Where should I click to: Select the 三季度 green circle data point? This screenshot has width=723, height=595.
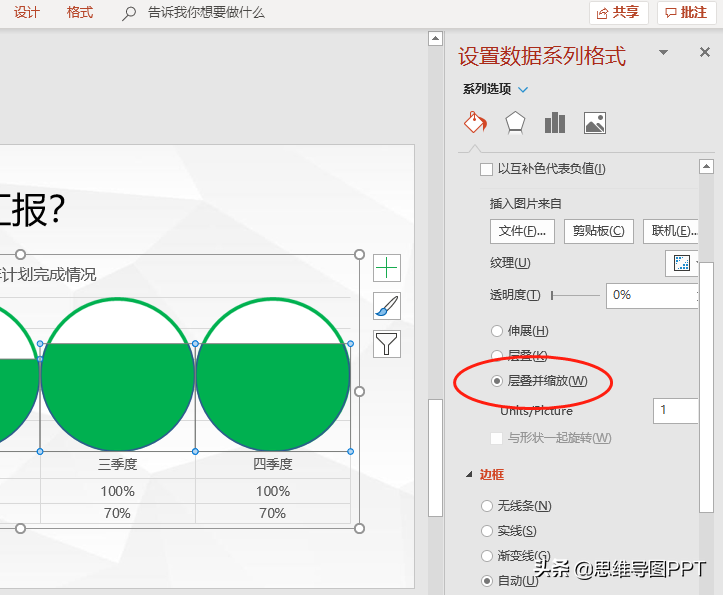point(118,397)
